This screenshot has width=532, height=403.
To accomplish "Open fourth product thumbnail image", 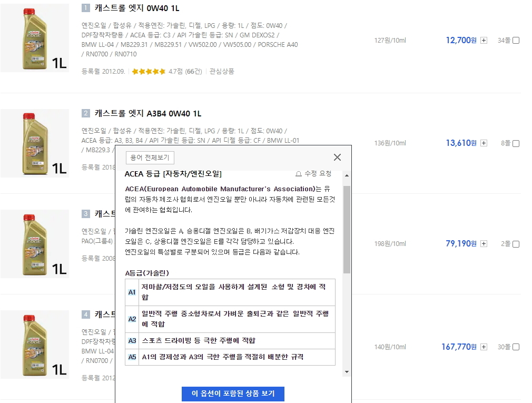I will tap(35, 345).
